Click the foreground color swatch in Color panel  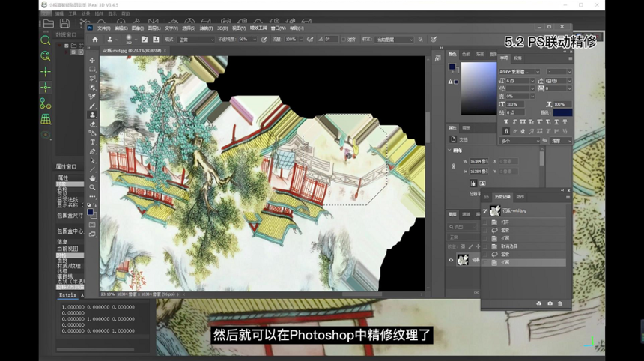(452, 67)
